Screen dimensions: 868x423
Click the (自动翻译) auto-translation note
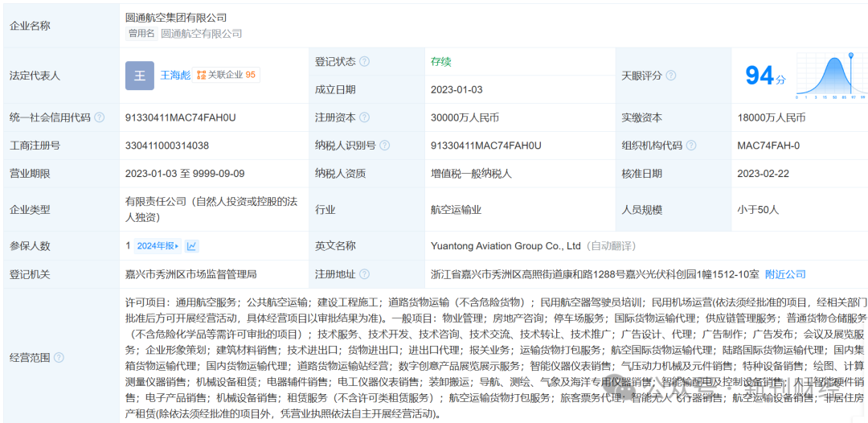(612, 246)
